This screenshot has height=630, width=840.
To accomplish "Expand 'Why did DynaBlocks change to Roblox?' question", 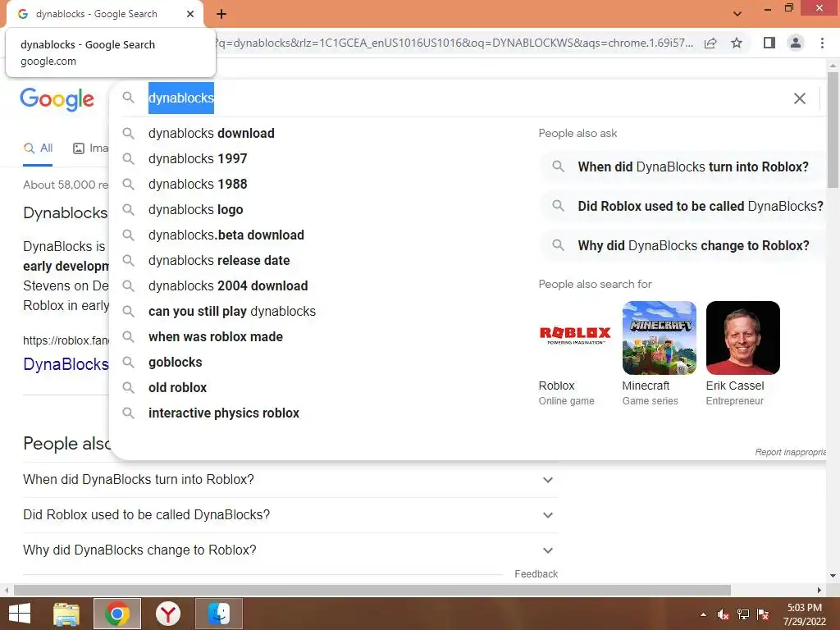I will pos(290,550).
